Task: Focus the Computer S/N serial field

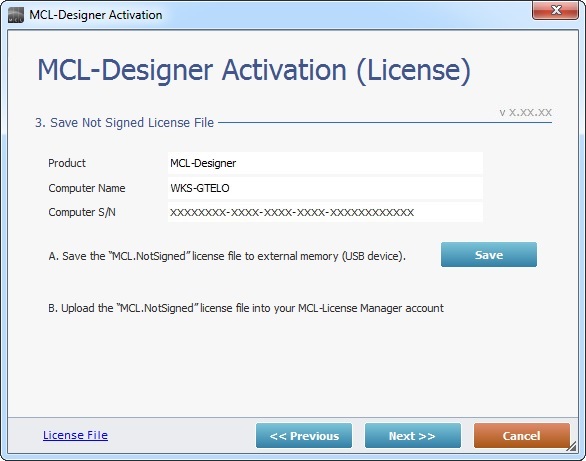Action: point(325,212)
